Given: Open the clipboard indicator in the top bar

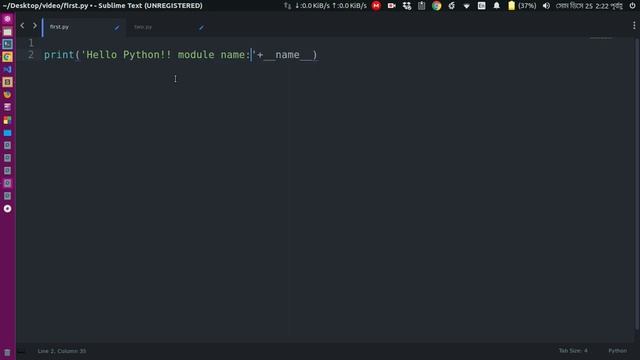Looking at the screenshot, I should click(x=422, y=6).
